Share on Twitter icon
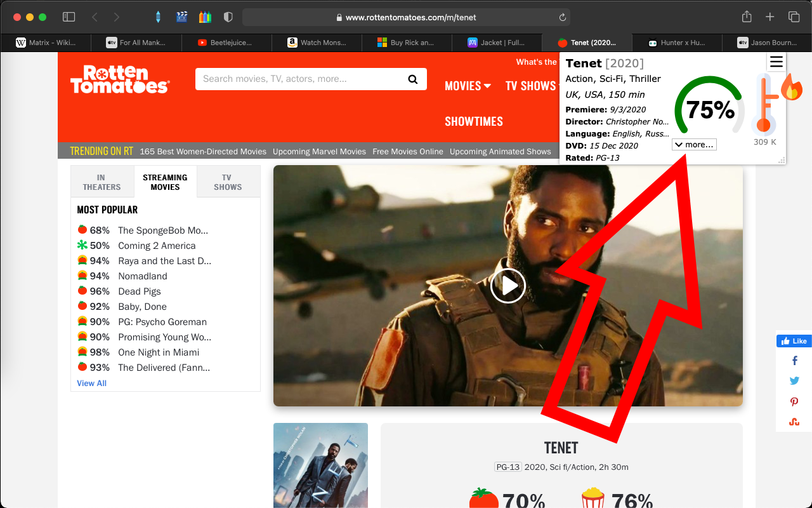Viewport: 812px width, 508px height. tap(794, 381)
